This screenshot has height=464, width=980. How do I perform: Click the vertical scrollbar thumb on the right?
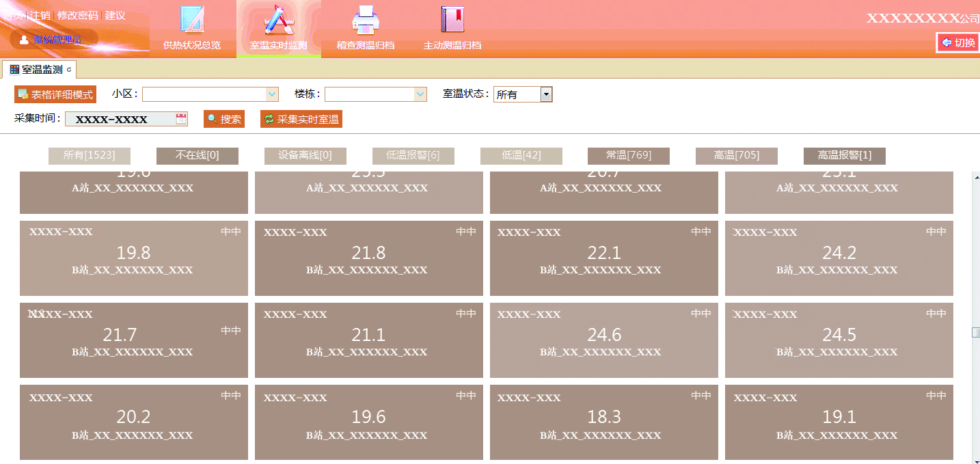(x=975, y=332)
